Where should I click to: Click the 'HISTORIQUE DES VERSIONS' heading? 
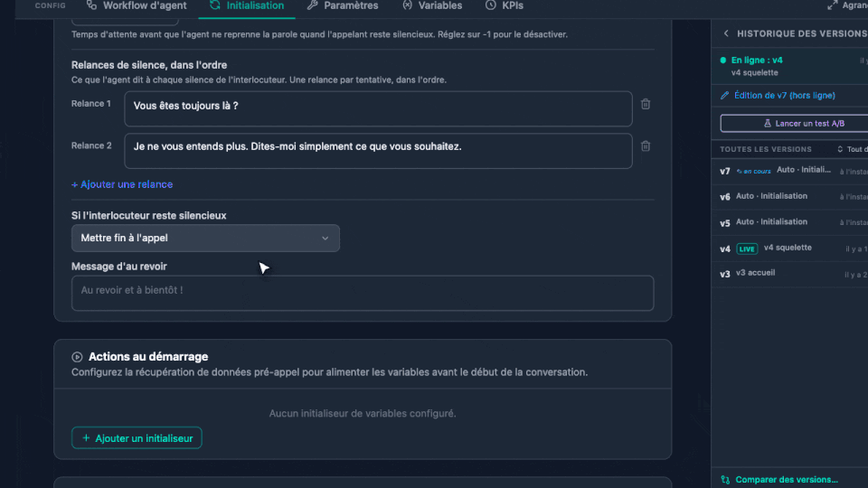click(x=802, y=33)
